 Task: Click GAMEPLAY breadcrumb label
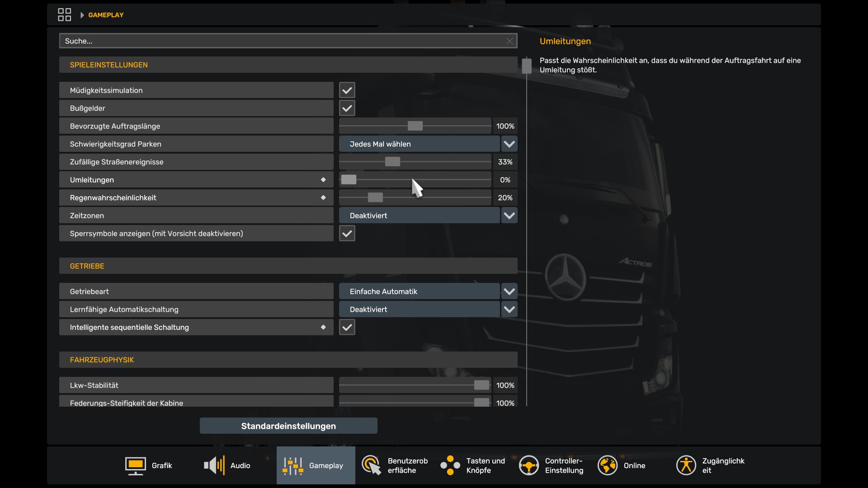(106, 15)
